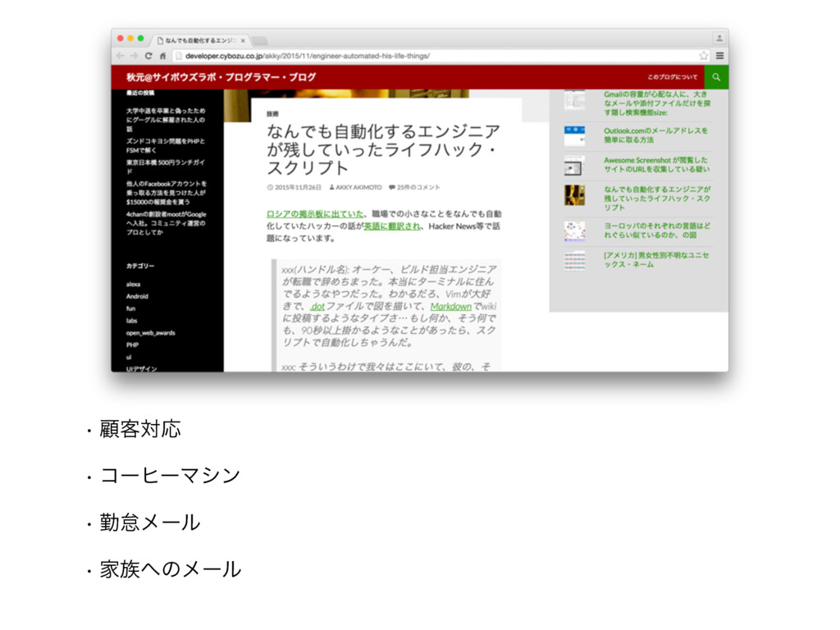Click the browser forward arrow
The image size is (840, 630).
(x=134, y=56)
